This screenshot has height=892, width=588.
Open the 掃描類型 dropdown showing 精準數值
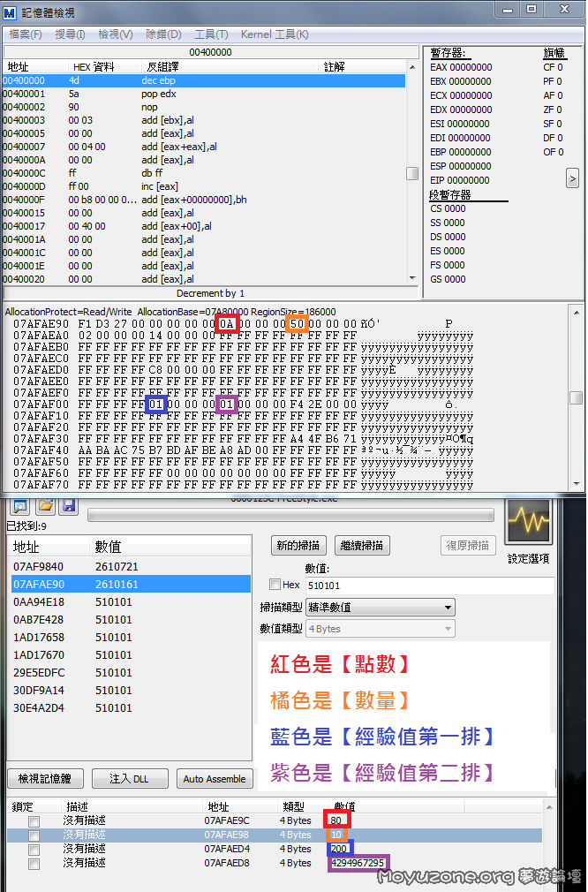(381, 608)
